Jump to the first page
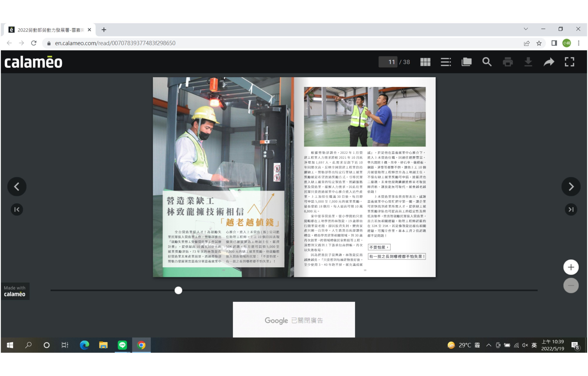This screenshot has height=376, width=588. click(x=17, y=209)
